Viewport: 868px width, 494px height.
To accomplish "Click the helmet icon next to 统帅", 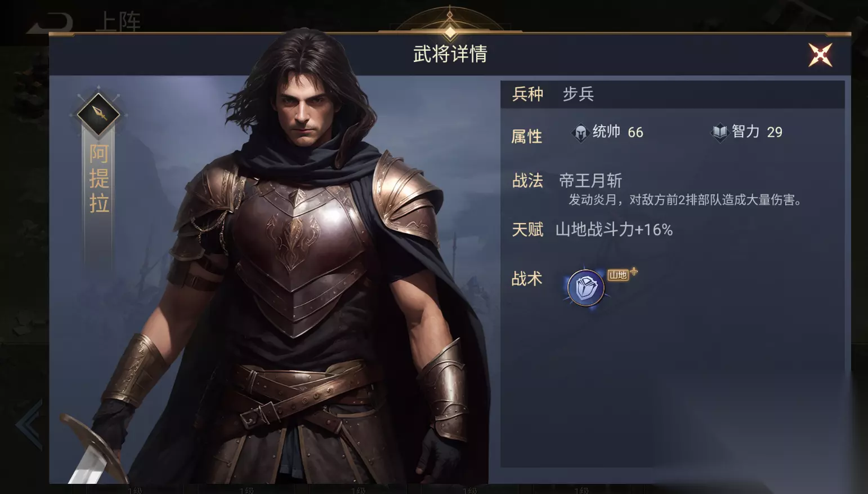I will point(580,133).
